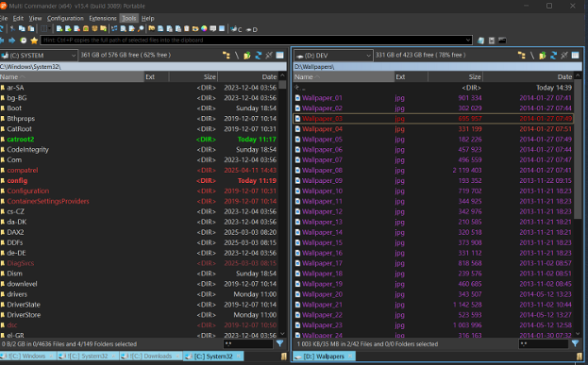This screenshot has height=365, width=588.
Task: Click the folder with eye toolbar icon
Action: [x=195, y=28]
